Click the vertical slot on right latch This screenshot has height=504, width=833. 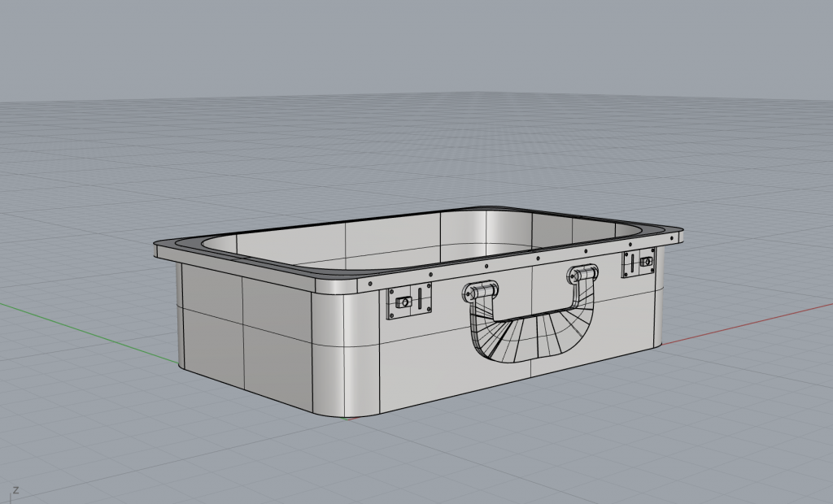(x=632, y=262)
